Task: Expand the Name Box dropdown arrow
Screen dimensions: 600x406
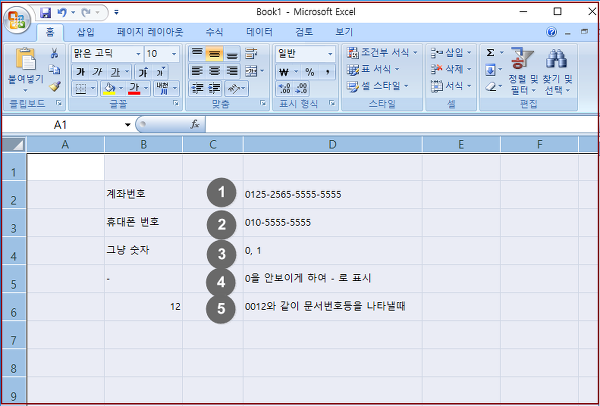Action: [x=128, y=125]
